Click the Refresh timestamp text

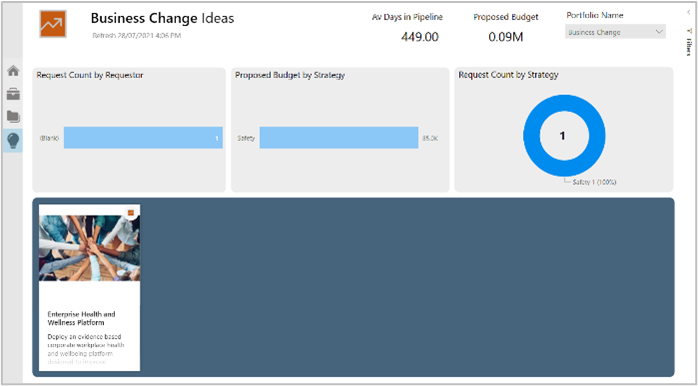tap(137, 35)
